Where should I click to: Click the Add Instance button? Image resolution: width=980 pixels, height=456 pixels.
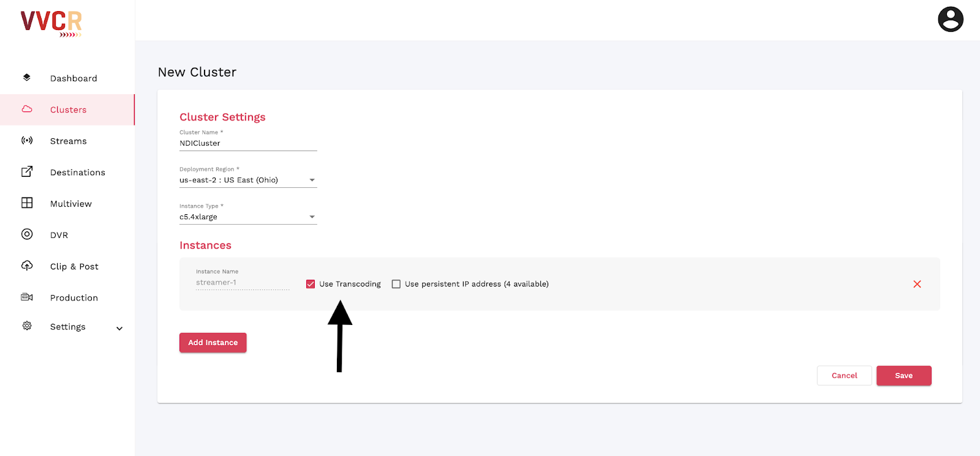(213, 343)
